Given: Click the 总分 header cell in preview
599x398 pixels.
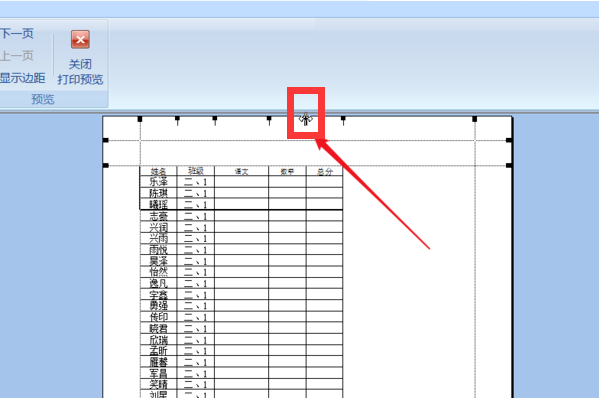Looking at the screenshot, I should [324, 171].
